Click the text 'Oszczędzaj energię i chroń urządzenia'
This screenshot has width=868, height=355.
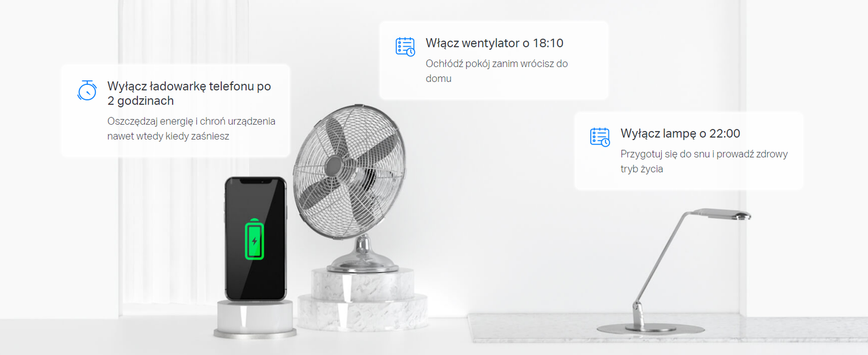(192, 121)
